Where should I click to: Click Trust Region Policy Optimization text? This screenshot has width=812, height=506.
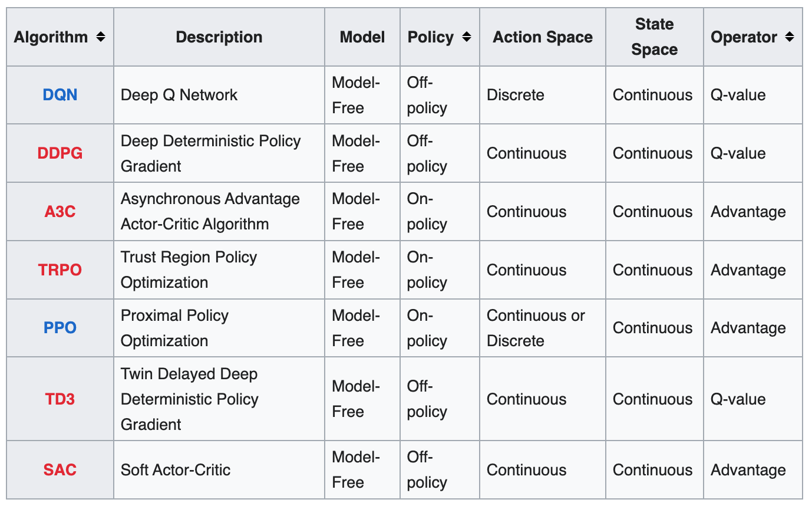[189, 270]
